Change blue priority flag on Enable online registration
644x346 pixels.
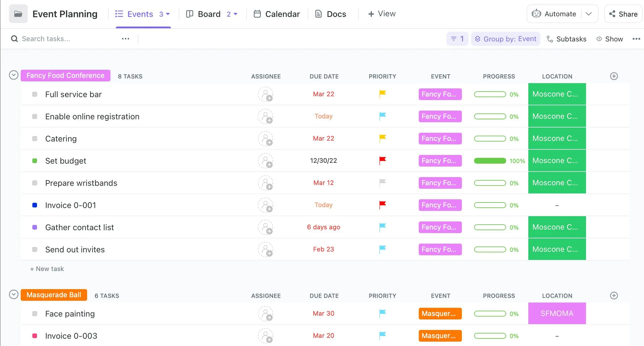pos(382,116)
